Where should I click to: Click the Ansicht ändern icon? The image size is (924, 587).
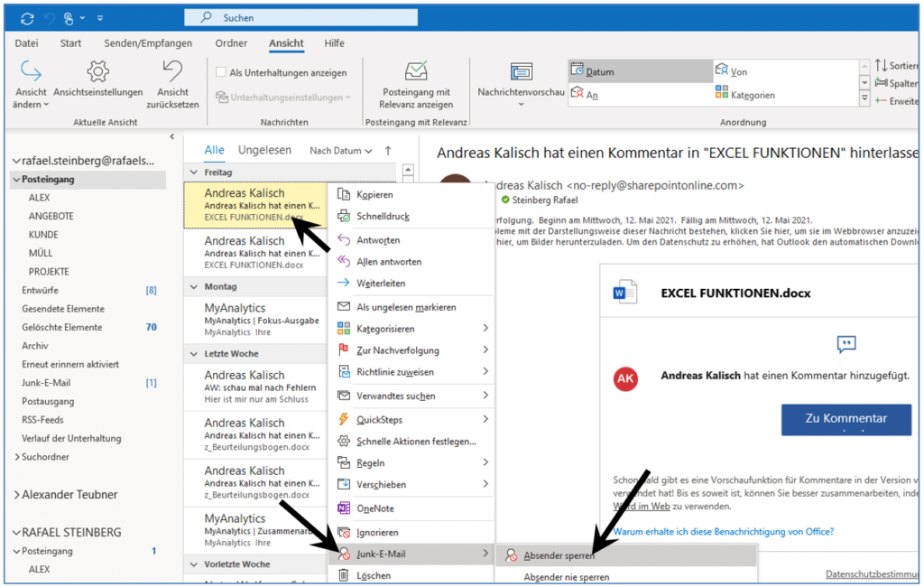click(x=31, y=71)
